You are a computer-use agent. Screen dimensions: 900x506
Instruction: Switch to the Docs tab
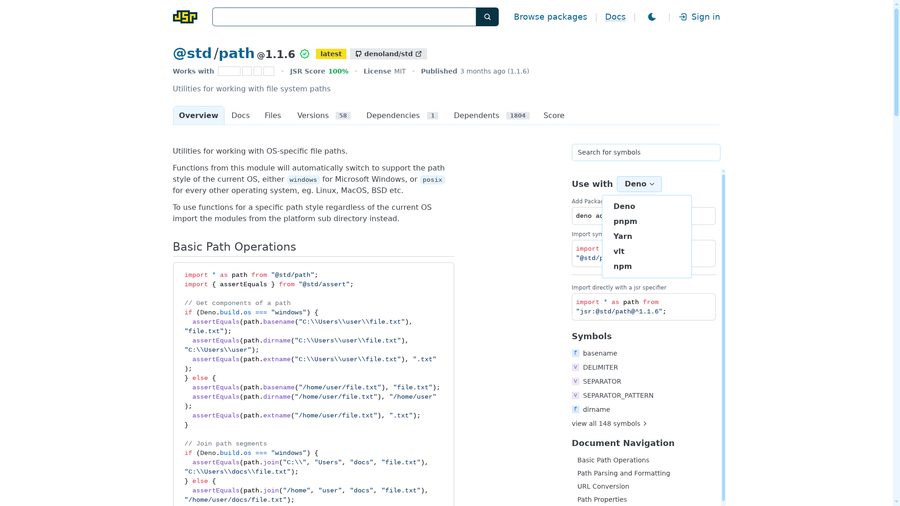240,115
